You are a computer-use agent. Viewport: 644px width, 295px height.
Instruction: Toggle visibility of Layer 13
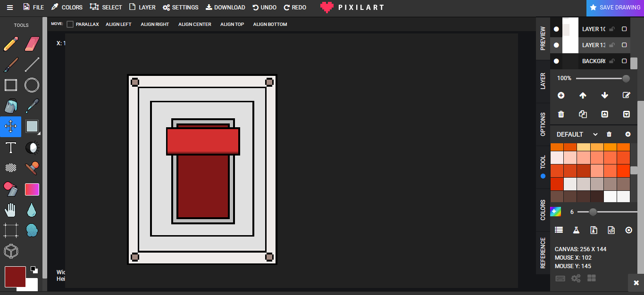point(556,45)
